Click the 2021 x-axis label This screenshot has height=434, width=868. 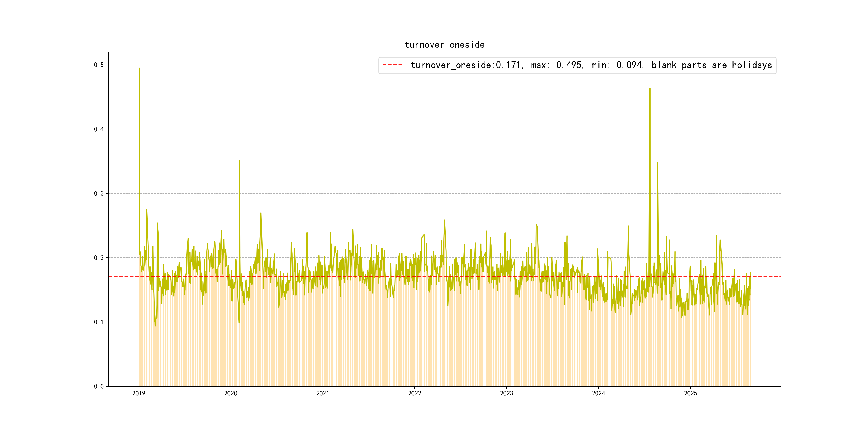323,393
